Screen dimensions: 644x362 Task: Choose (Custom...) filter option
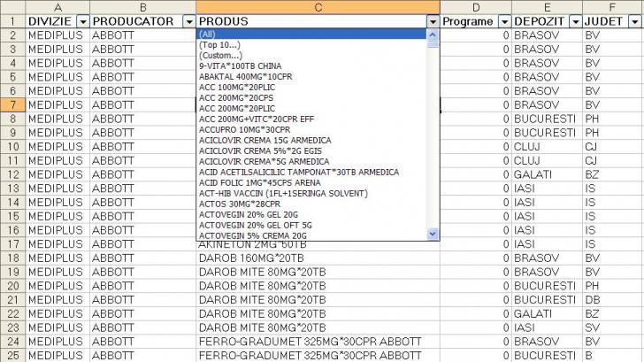tap(311, 56)
